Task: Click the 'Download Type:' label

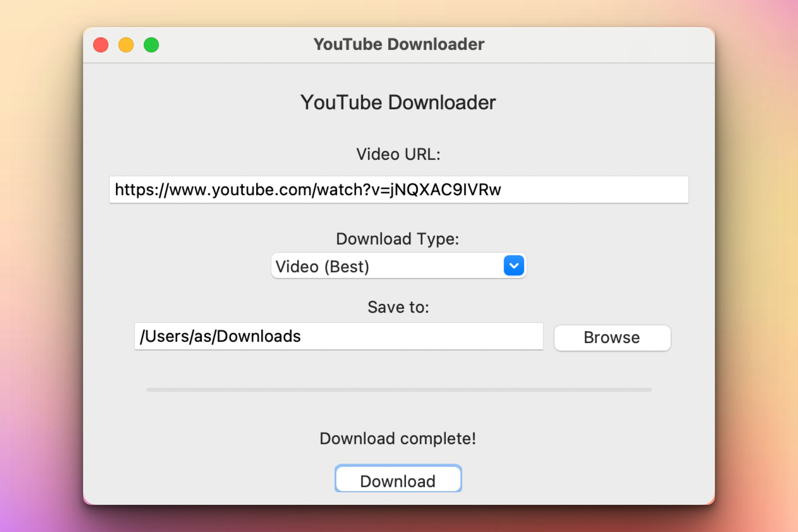Action: (397, 239)
